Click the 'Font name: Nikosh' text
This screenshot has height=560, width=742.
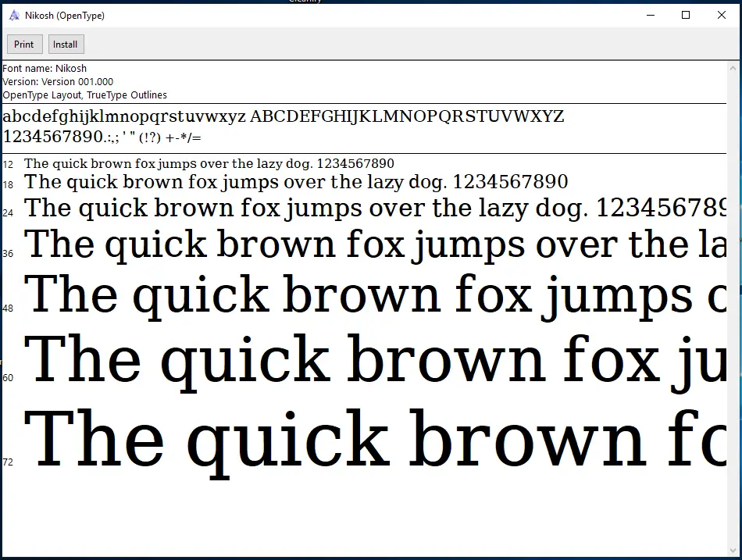pos(45,68)
